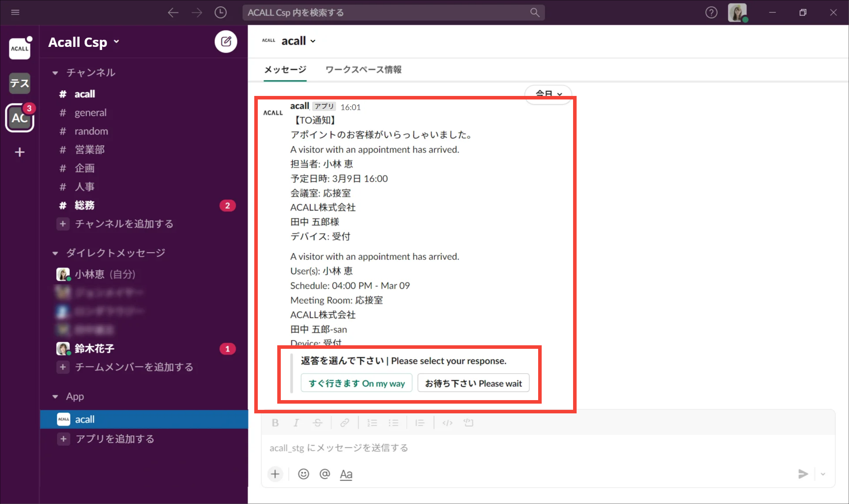Insert a code block in the composer
Image resolution: width=849 pixels, height=504 pixels.
(468, 423)
